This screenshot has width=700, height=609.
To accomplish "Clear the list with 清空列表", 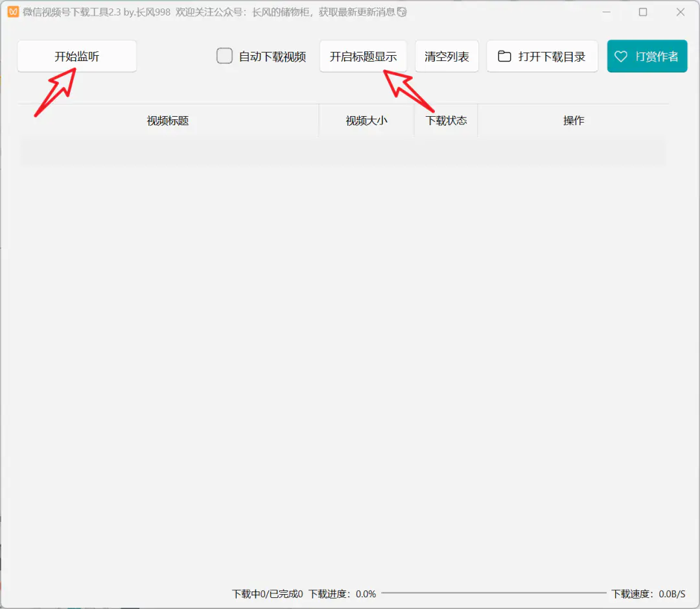I will click(x=447, y=56).
